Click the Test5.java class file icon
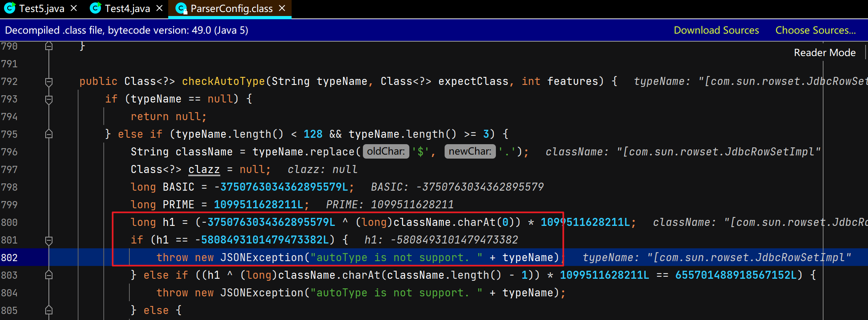Viewport: 868px width, 320px height. tap(10, 8)
